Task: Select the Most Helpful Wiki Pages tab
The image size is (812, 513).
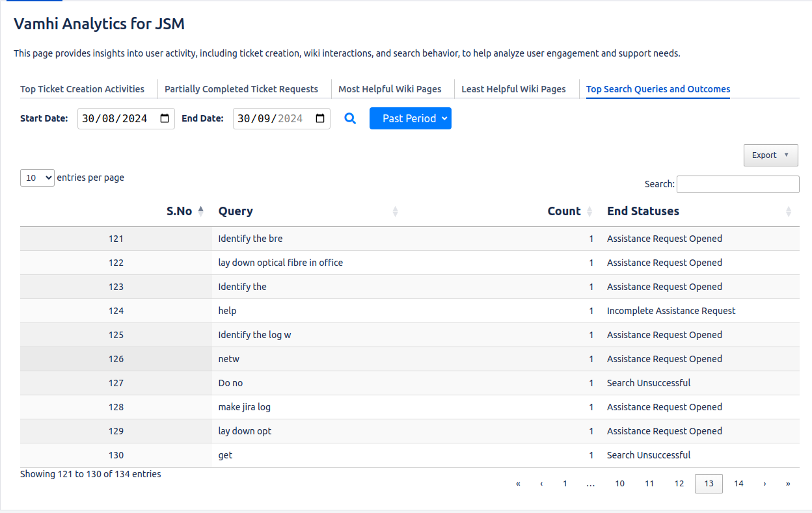Action: click(390, 89)
